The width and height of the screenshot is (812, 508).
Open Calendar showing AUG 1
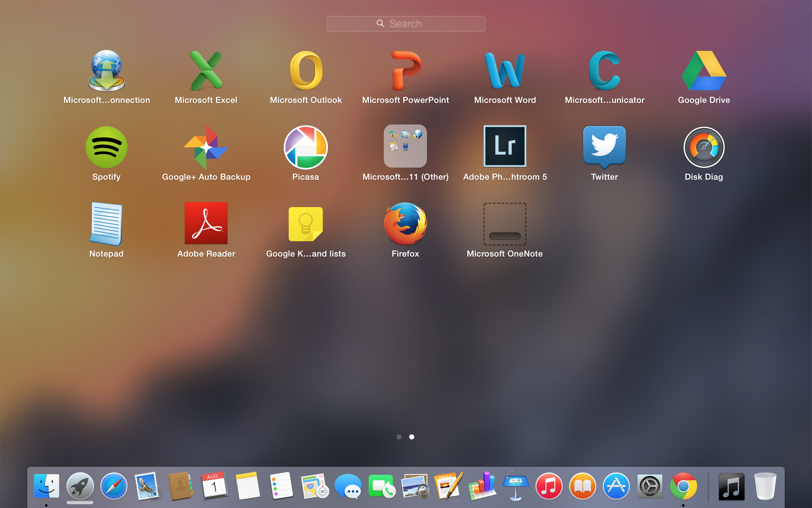214,486
